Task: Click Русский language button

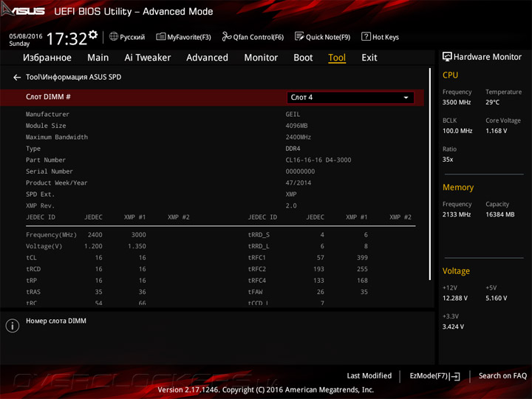Action: point(127,37)
